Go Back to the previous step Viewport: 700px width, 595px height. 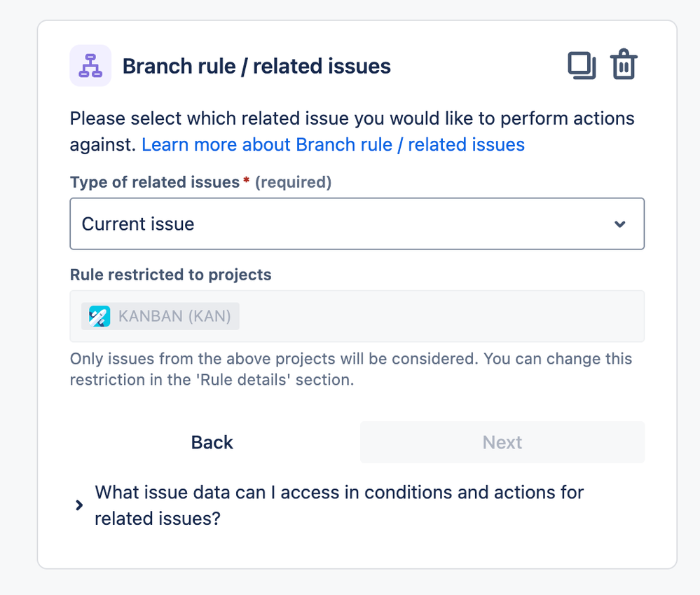[x=212, y=442]
